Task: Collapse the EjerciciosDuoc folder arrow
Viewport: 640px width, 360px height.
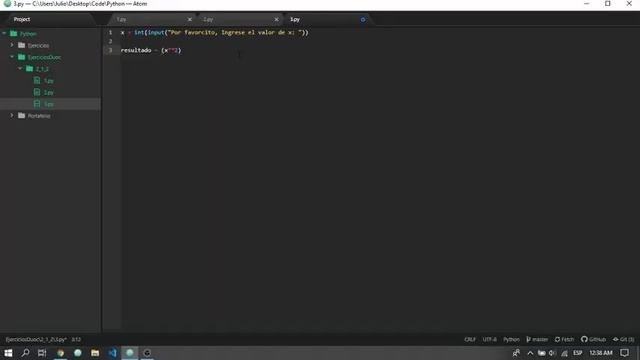Action: (x=12, y=57)
